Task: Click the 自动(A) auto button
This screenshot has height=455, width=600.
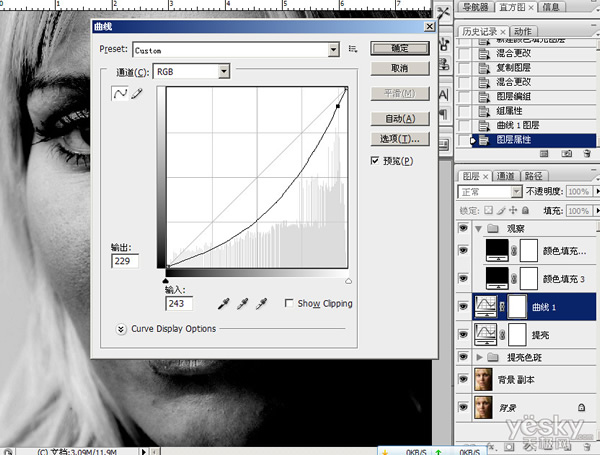Action: tap(400, 119)
